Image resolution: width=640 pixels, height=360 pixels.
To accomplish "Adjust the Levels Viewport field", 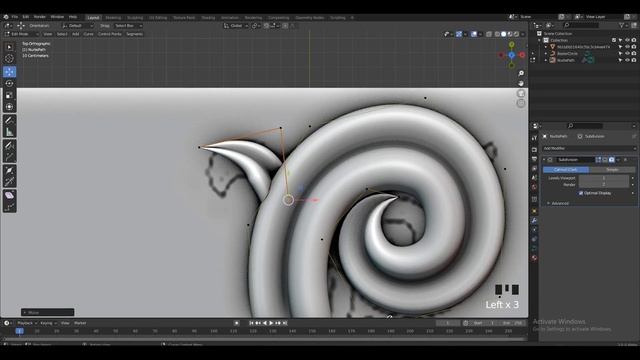I will coord(604,178).
